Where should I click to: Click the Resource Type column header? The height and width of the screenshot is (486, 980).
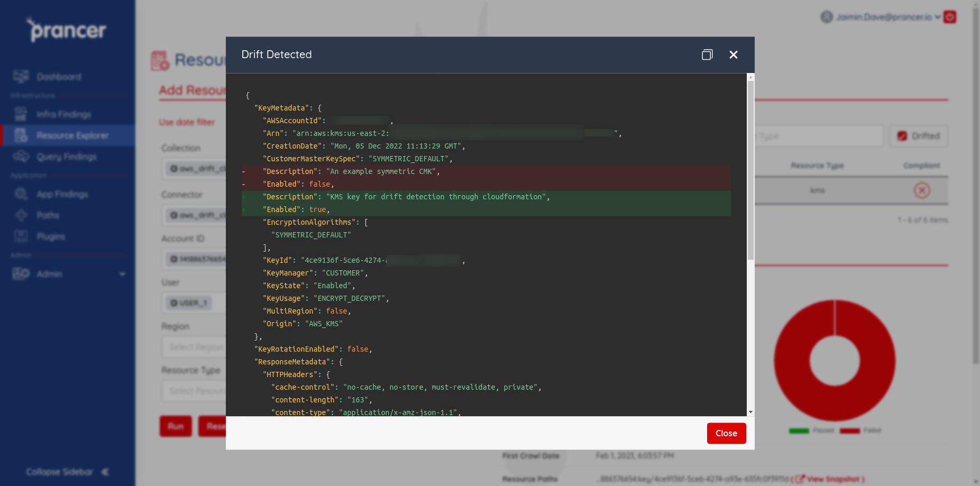pyautogui.click(x=817, y=166)
